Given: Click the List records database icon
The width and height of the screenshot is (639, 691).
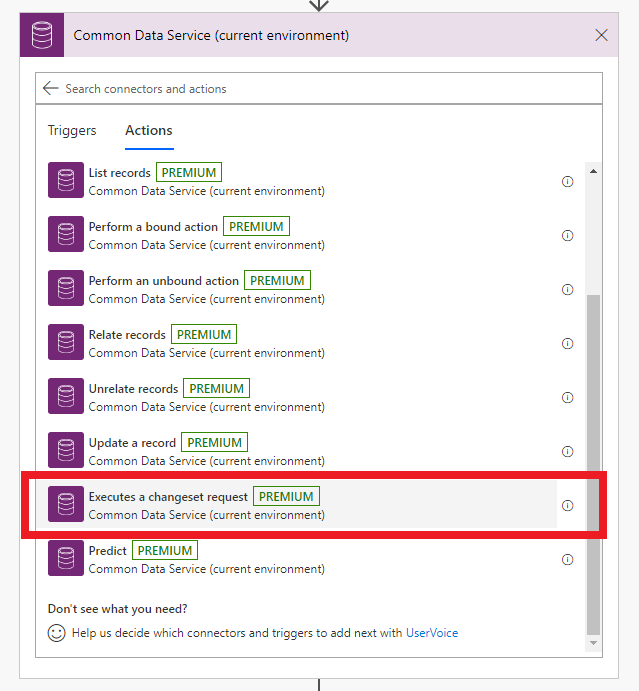Looking at the screenshot, I should [66, 180].
